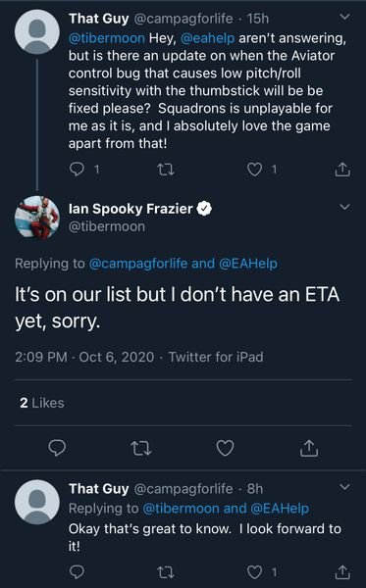The image size is (366, 588).
Task: Retweet the 'Okay that's great to know' tweet
Action: (x=165, y=572)
